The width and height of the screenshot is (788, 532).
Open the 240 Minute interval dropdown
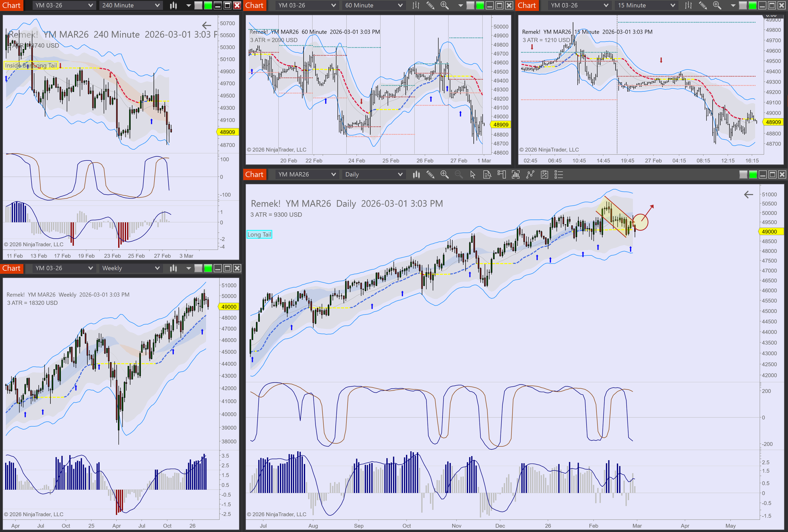click(130, 5)
